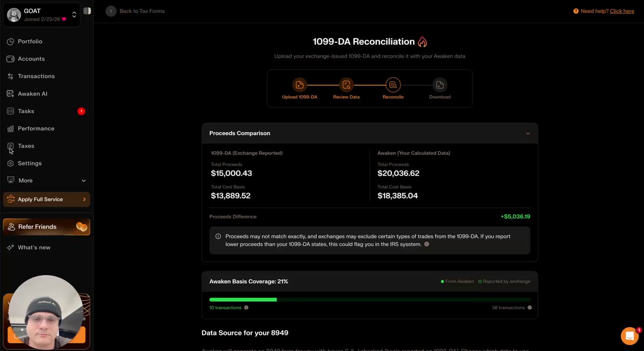Click the info icon after IRS system

click(427, 244)
